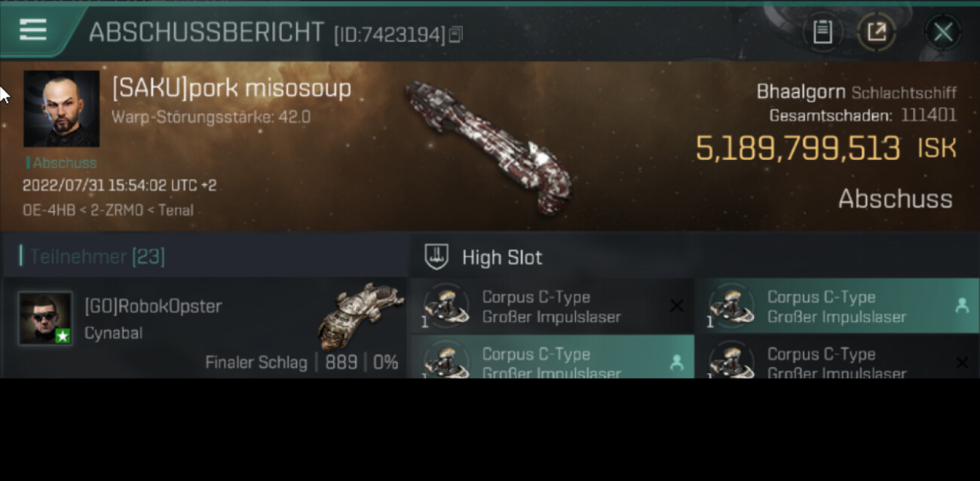Image resolution: width=980 pixels, height=481 pixels.
Task: Click person icon on lower-left Impulslaser
Action: click(677, 363)
